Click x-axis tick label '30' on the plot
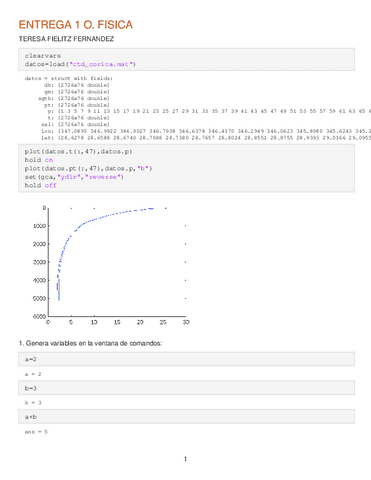Screen dimensions: 371x480 [x=186, y=322]
